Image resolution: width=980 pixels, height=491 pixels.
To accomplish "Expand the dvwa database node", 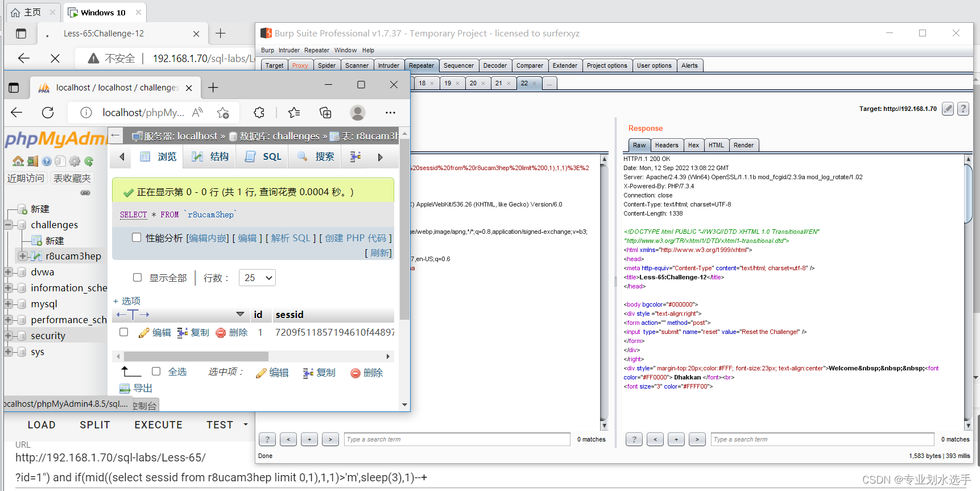I will coord(9,272).
